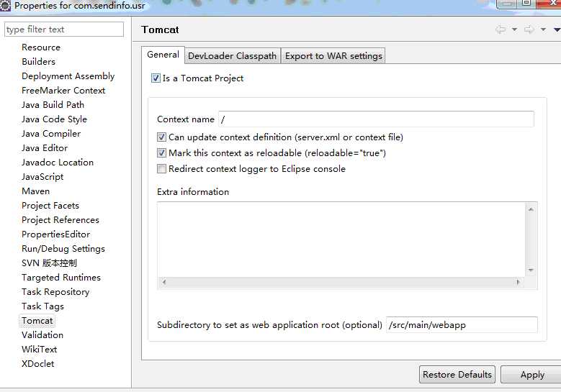Open the forward history dropdown arrow

(x=543, y=29)
